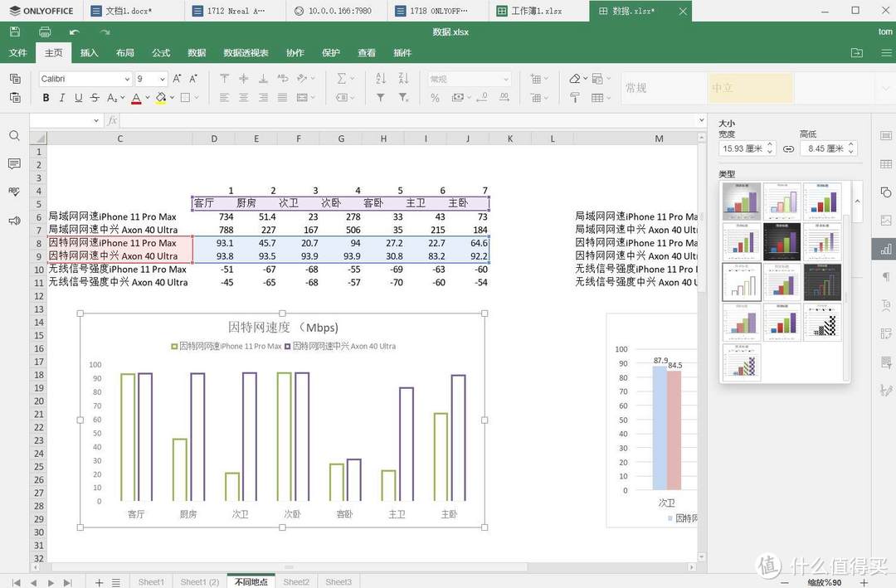
Task: Open shape settings in the right sidebar
Action: click(886, 192)
